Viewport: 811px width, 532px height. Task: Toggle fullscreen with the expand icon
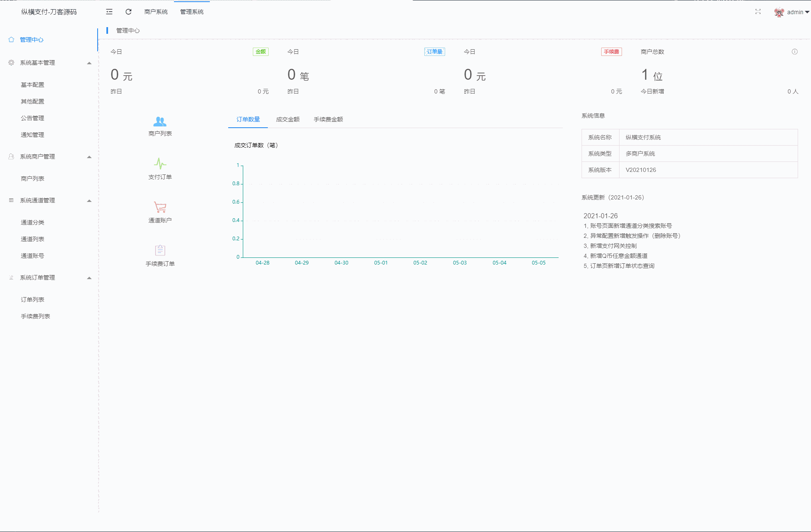[758, 12]
